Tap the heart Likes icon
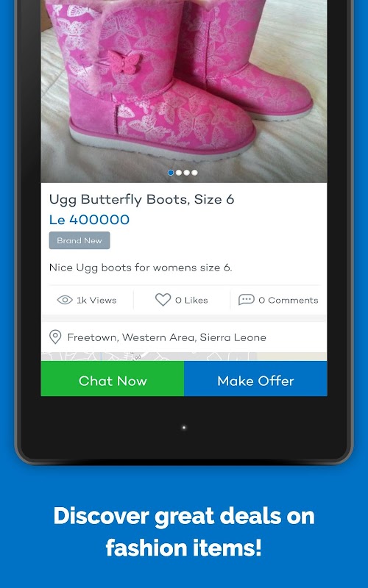 pyautogui.click(x=163, y=300)
